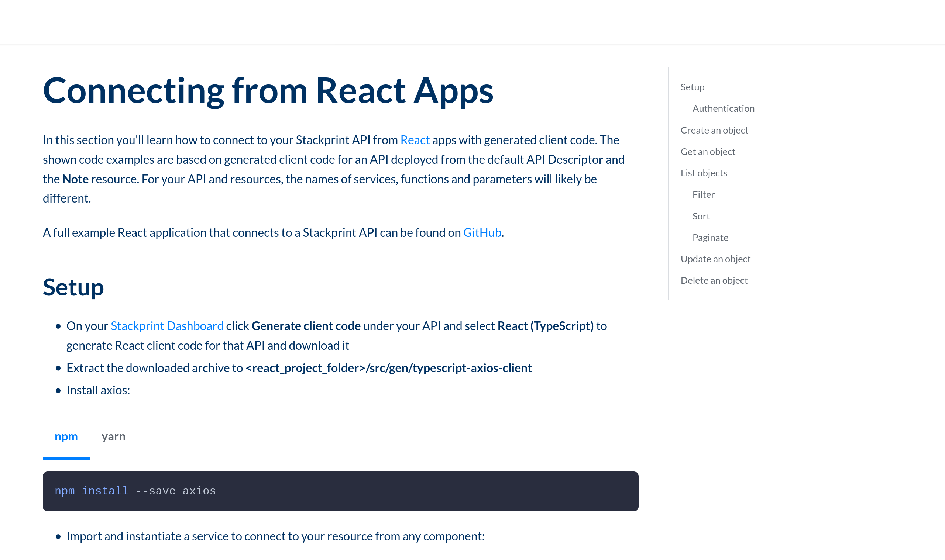945x560 pixels.
Task: Open the React link in intro paragraph
Action: point(415,140)
